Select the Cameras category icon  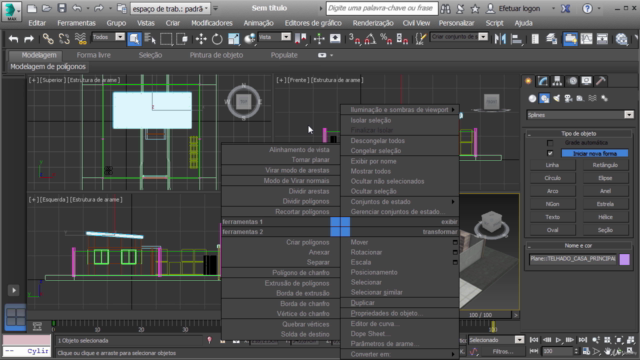568,98
